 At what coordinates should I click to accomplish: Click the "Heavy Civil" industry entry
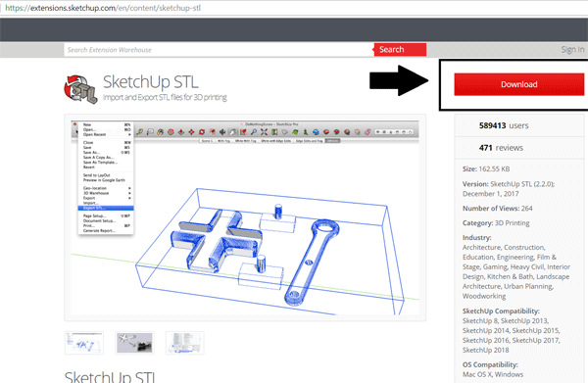[527, 266]
